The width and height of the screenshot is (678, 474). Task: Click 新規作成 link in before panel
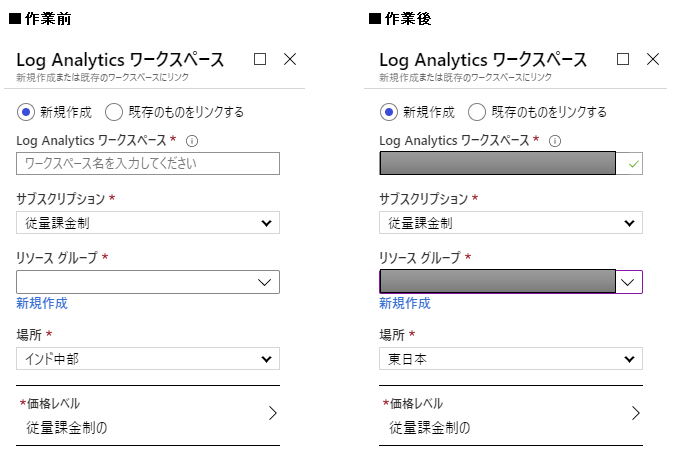(42, 303)
